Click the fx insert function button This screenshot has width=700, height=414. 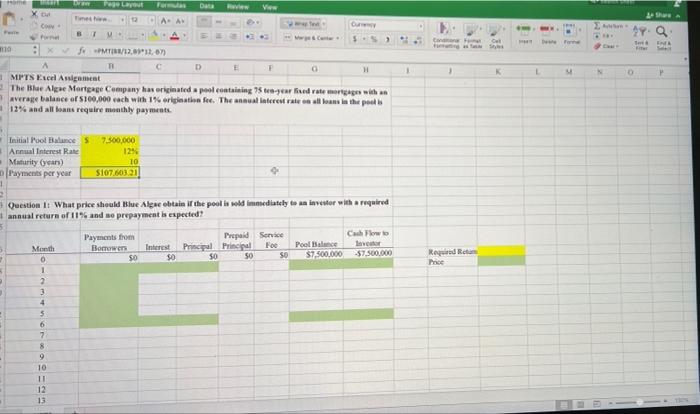coord(81,50)
